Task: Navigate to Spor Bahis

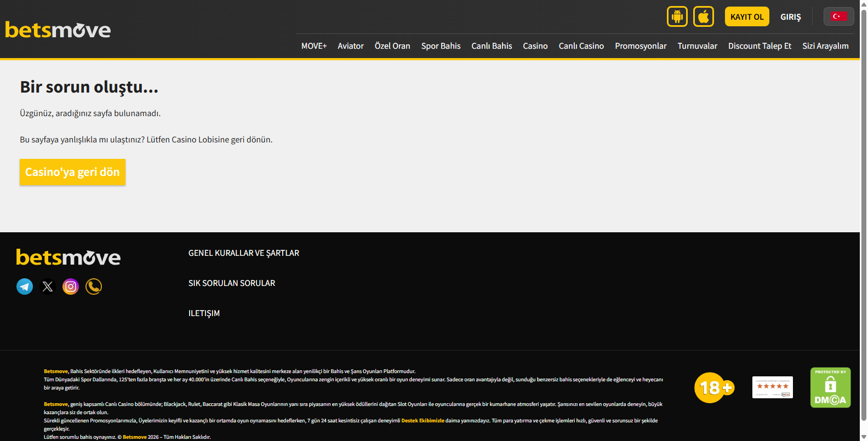Action: click(x=441, y=46)
